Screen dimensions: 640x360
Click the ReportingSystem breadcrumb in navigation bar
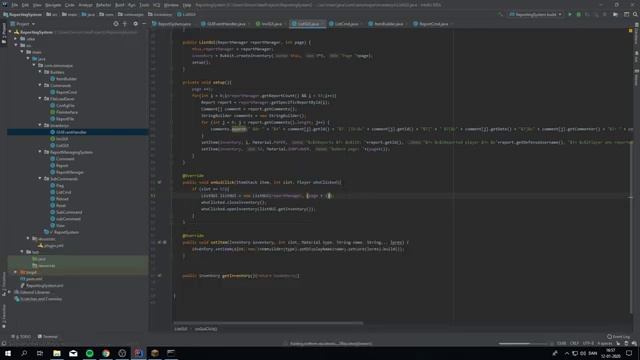(22, 14)
